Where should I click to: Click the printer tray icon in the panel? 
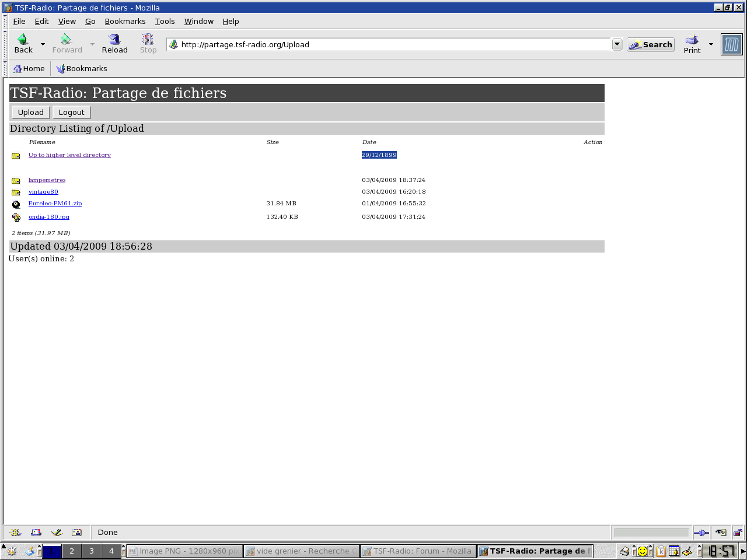coord(624,551)
